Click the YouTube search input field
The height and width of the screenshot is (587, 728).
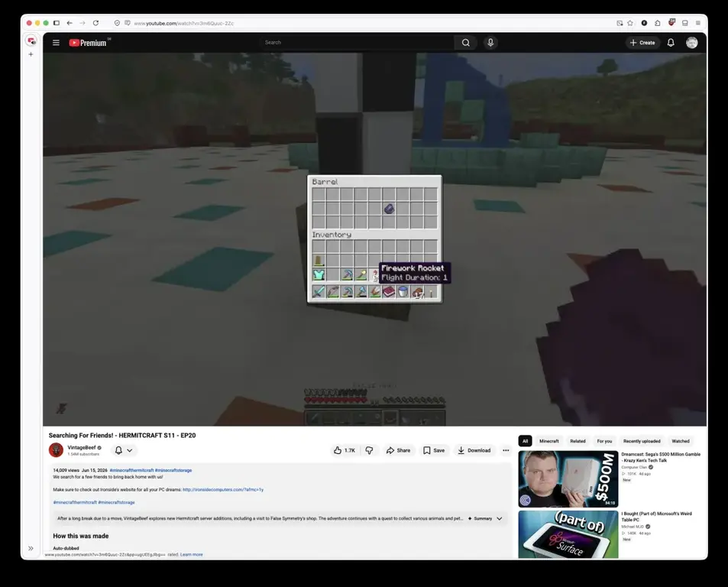point(357,43)
